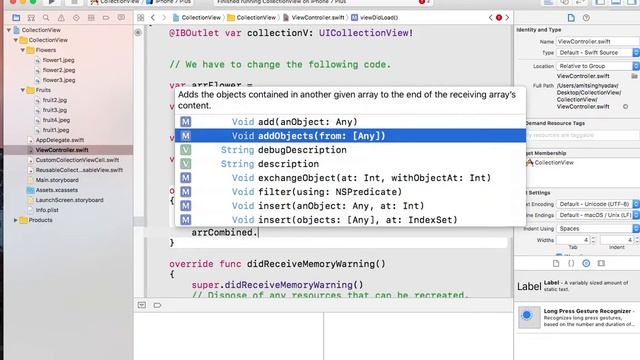Open the Issue navigator warning icon

61,18
